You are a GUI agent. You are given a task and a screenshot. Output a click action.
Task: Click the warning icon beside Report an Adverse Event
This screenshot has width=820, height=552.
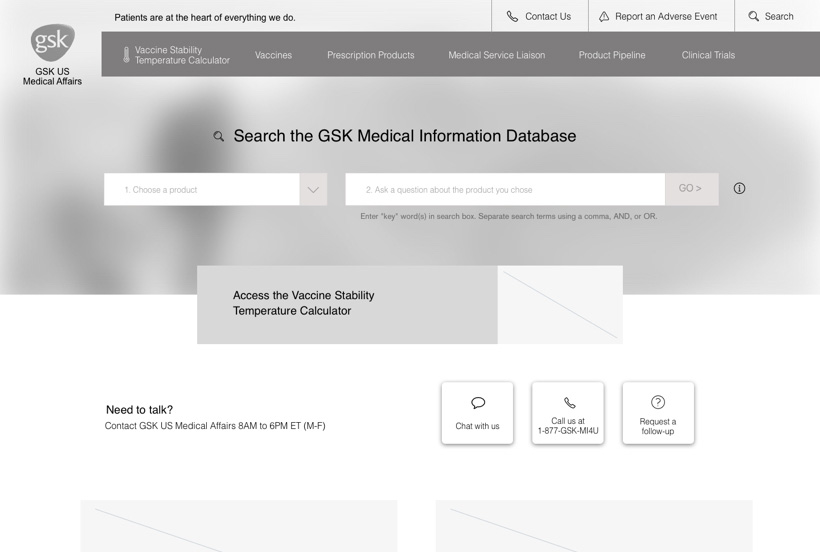[x=604, y=17]
